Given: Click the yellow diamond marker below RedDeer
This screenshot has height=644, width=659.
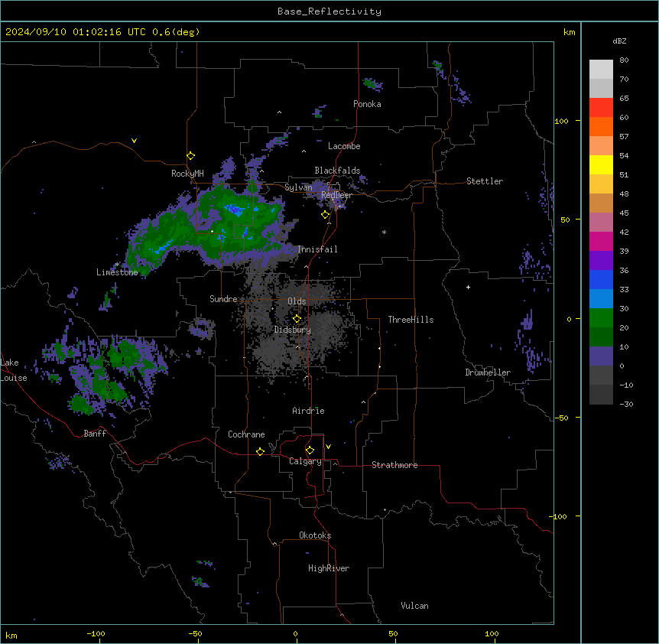Looking at the screenshot, I should point(325,215).
